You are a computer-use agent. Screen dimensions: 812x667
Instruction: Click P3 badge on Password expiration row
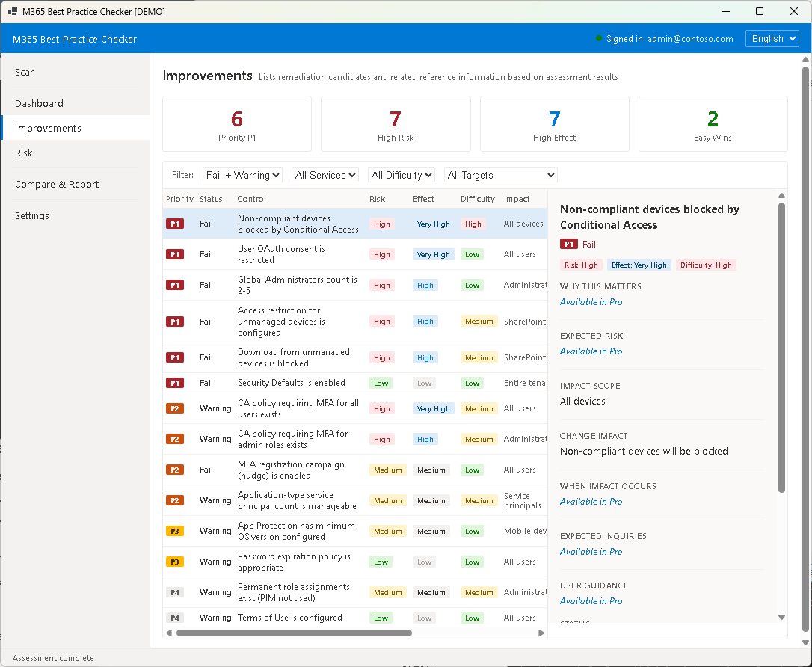(x=175, y=562)
